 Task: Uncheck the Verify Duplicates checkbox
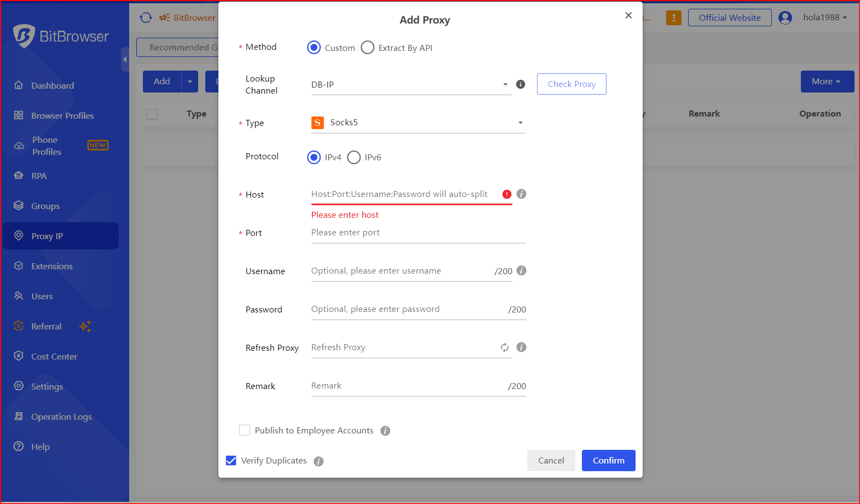[x=231, y=460]
